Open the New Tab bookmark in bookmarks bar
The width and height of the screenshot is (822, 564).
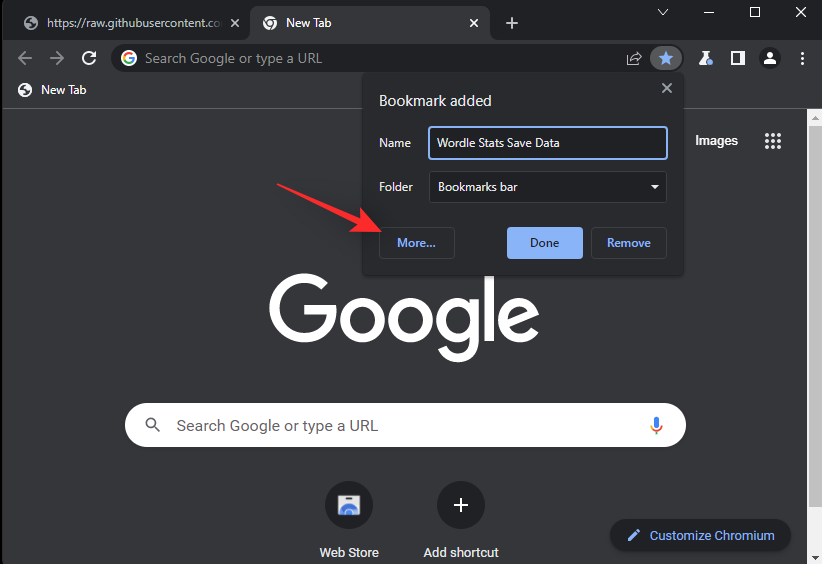coord(52,90)
